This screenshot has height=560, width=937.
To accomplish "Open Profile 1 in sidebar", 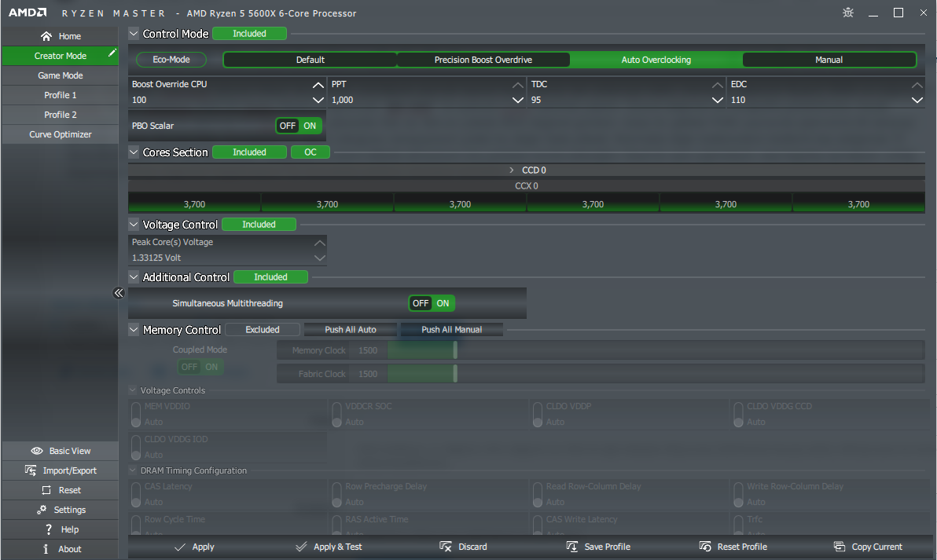I will 61,95.
